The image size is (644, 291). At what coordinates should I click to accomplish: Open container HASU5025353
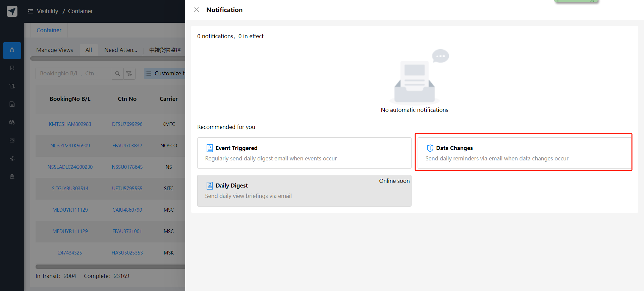(x=127, y=253)
